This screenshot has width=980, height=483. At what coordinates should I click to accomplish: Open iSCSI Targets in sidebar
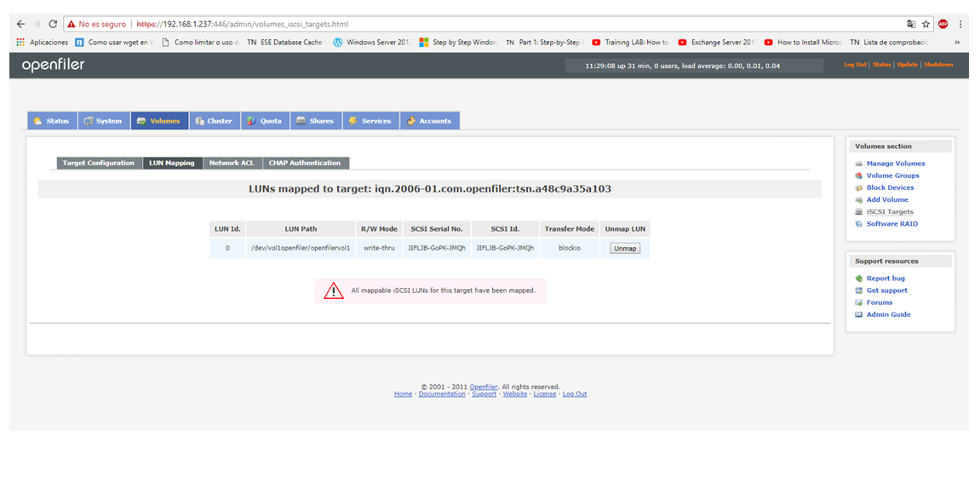[890, 211]
